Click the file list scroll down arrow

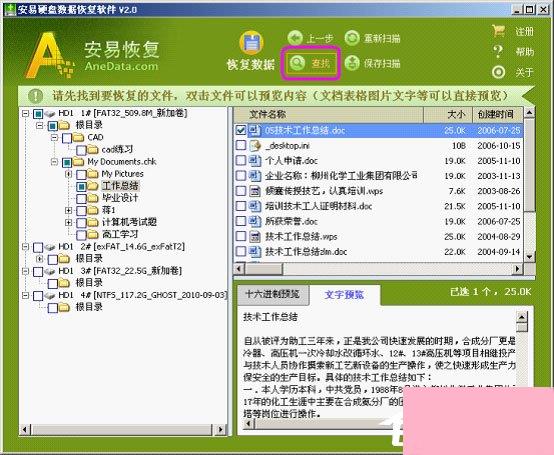click(x=529, y=257)
